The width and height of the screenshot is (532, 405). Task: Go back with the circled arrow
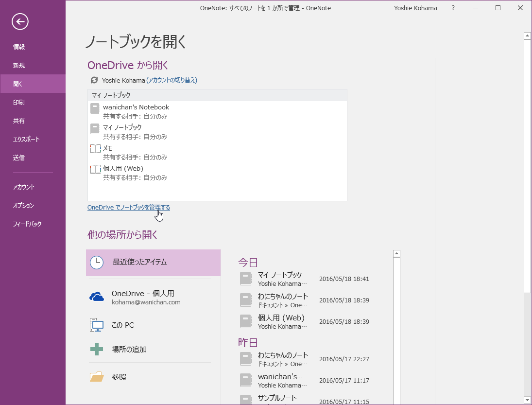[x=20, y=22]
